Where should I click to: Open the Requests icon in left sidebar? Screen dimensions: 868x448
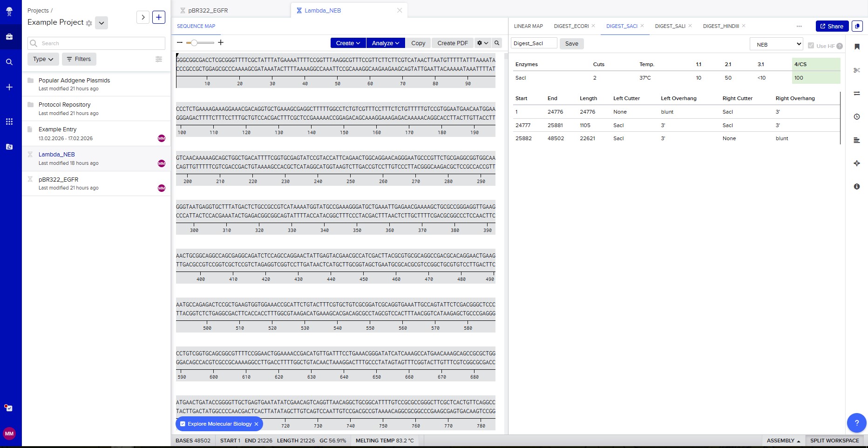(x=9, y=147)
